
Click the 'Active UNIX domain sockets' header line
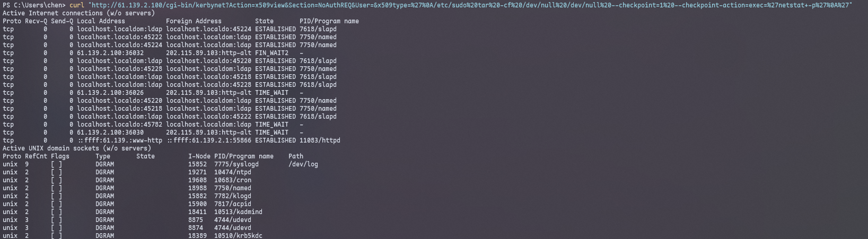(77, 148)
